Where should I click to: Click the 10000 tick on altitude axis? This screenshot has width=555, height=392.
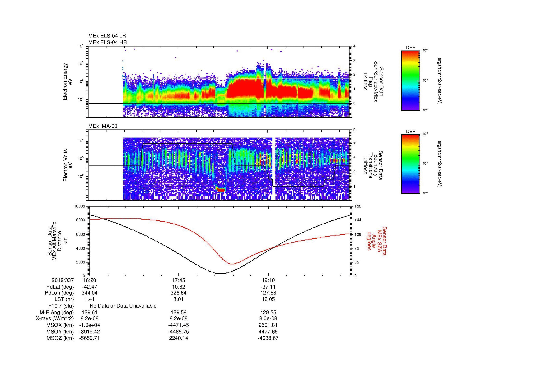click(x=79, y=206)
